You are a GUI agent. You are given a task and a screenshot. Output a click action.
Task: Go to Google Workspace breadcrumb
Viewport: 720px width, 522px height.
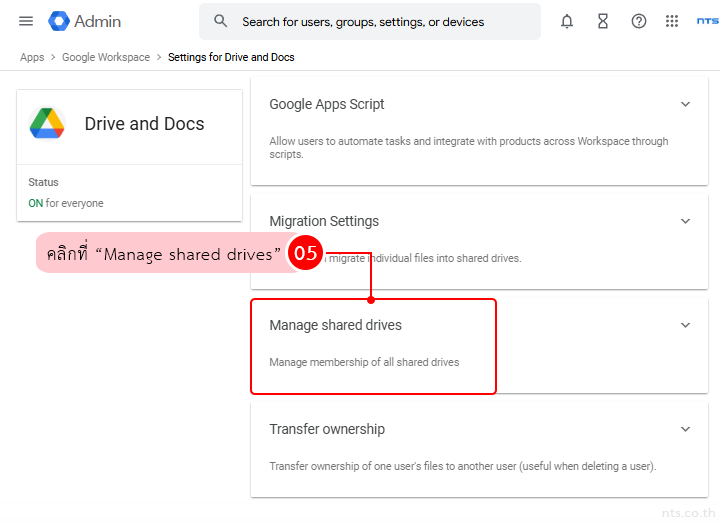click(x=105, y=57)
